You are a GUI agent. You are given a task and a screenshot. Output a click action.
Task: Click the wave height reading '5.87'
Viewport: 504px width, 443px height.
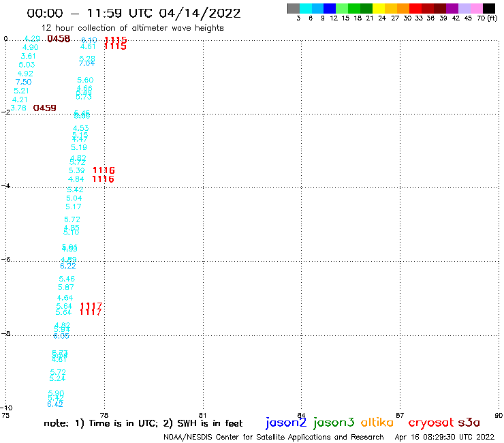coord(66,288)
